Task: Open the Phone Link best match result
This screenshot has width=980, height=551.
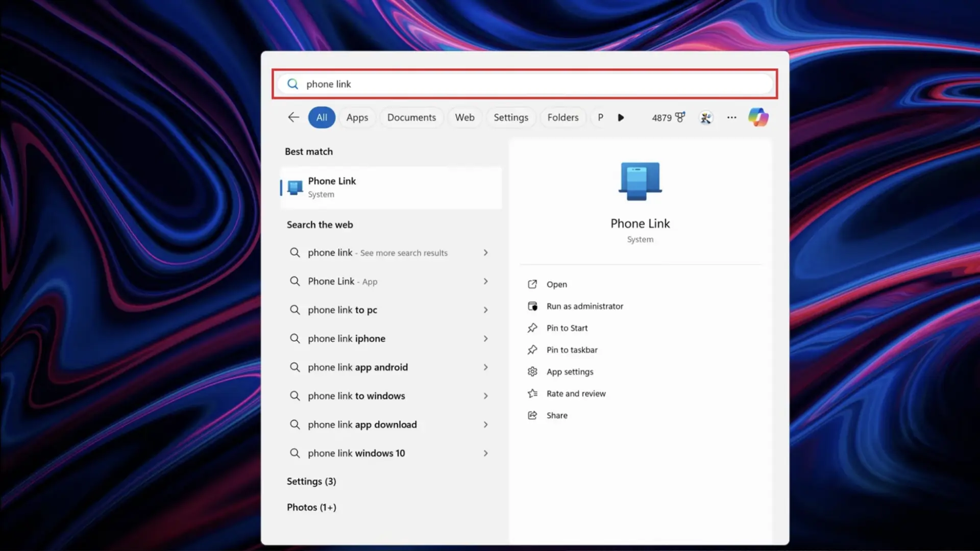Action: 391,188
